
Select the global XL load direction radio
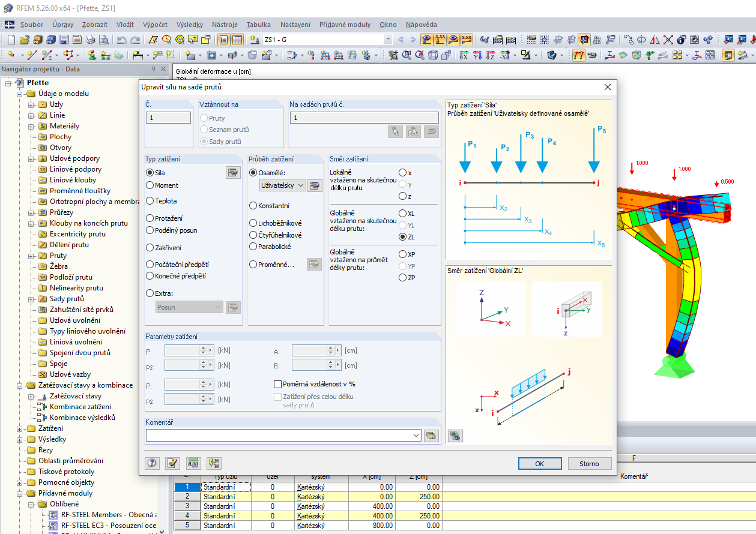click(402, 214)
